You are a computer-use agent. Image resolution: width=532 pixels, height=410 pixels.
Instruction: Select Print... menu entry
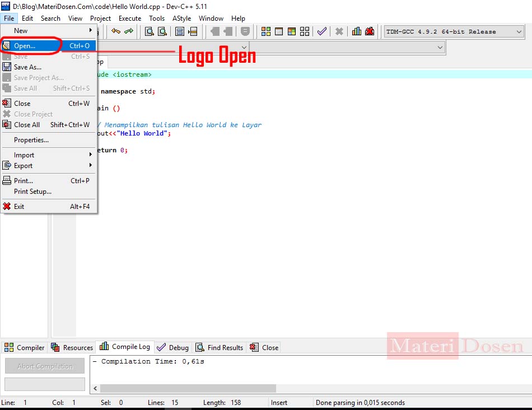(49, 180)
